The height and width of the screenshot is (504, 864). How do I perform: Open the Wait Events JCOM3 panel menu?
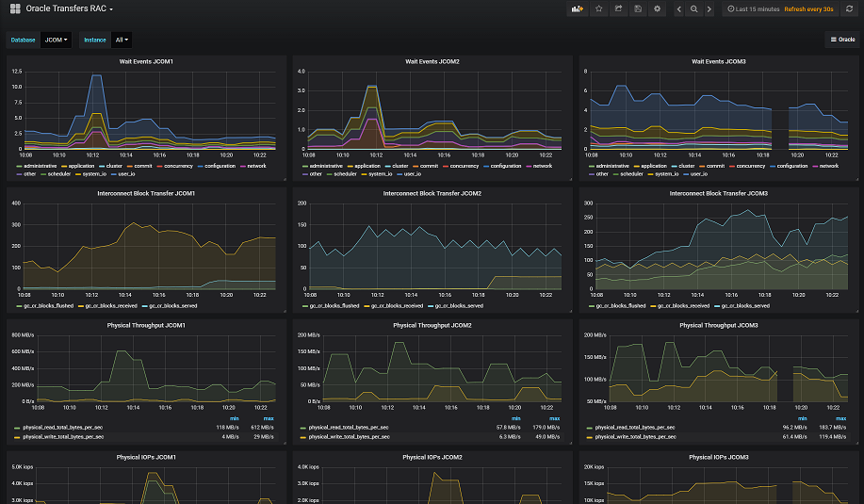[x=719, y=61]
